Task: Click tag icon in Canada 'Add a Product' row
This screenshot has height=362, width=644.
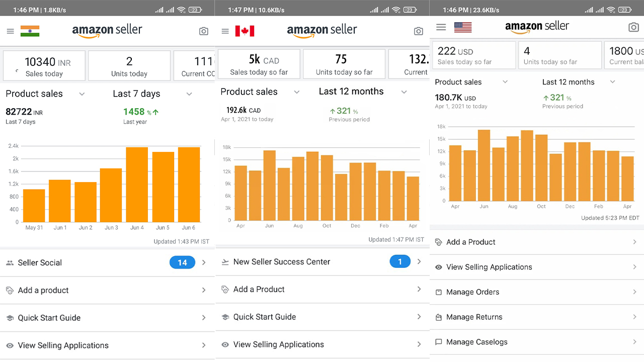Action: [x=225, y=289]
